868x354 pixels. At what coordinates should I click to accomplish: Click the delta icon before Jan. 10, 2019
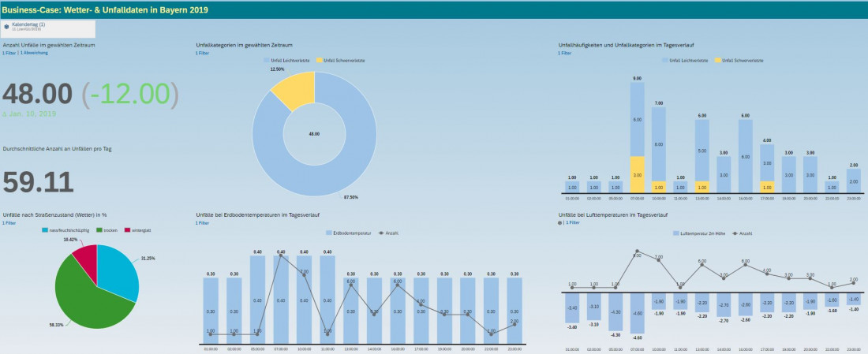point(4,114)
